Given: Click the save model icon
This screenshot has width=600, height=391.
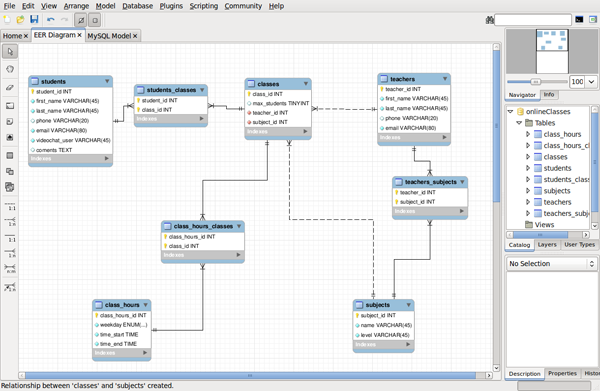Looking at the screenshot, I should [x=34, y=19].
